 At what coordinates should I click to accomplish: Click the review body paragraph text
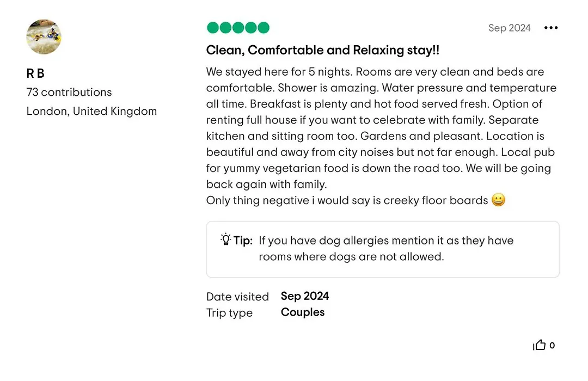click(x=381, y=128)
